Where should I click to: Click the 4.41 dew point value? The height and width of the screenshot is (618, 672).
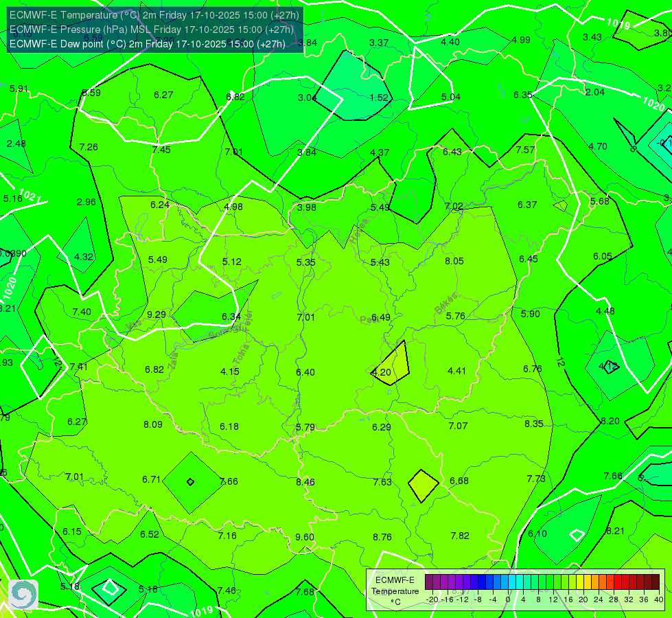click(x=456, y=371)
